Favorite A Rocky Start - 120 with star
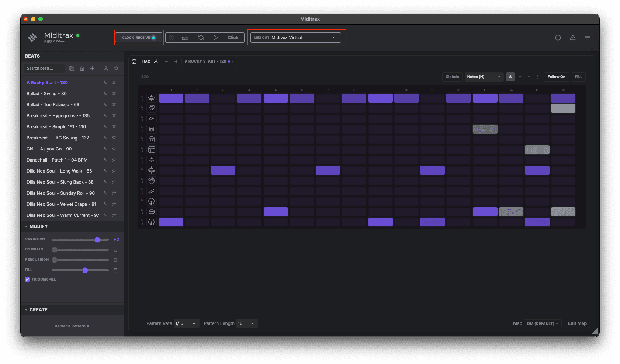The width and height of the screenshot is (620, 364). pyautogui.click(x=114, y=82)
